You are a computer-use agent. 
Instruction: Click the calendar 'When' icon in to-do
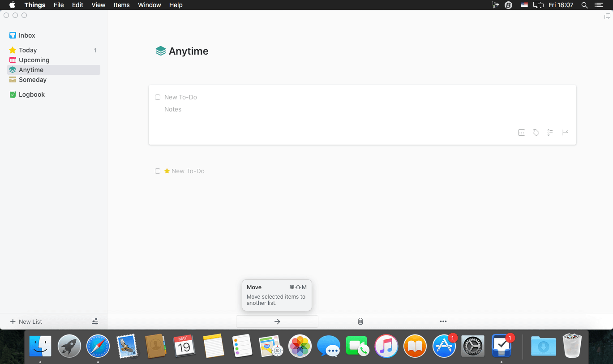click(x=521, y=133)
